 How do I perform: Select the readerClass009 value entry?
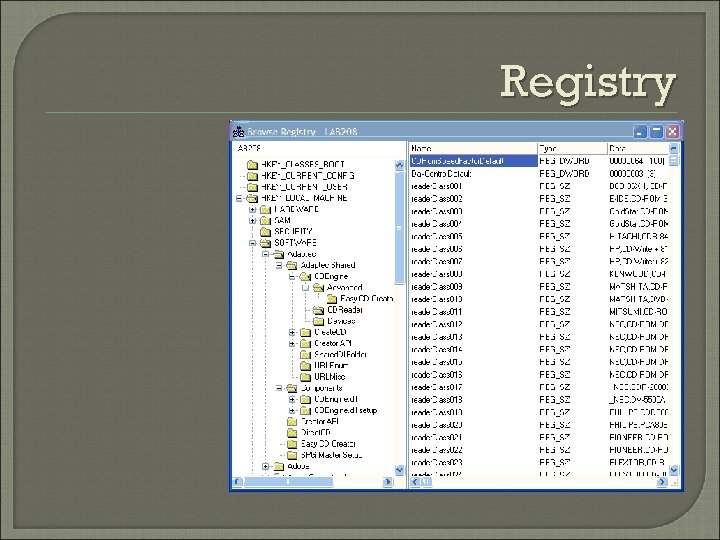point(437,287)
